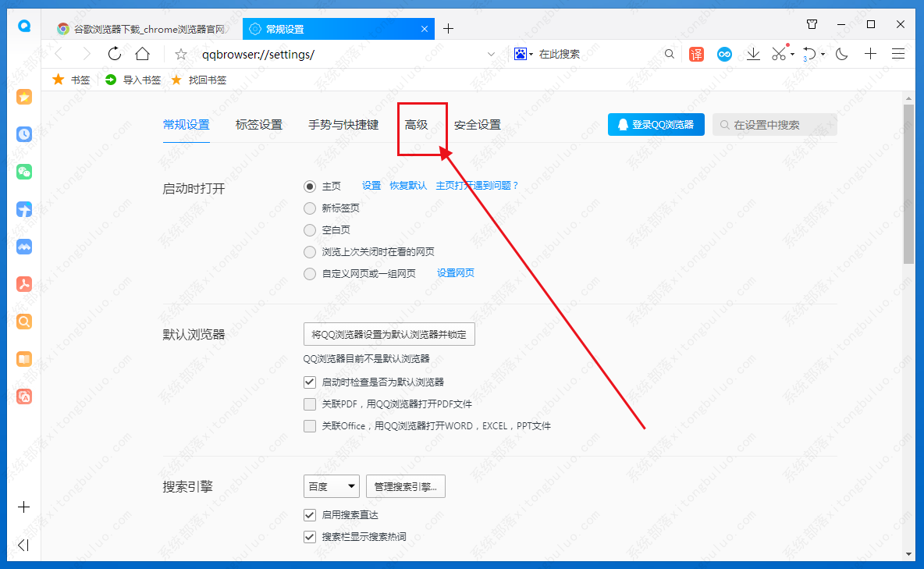Select the 新标签页 radio option
The width and height of the screenshot is (924, 569).
pyautogui.click(x=310, y=208)
